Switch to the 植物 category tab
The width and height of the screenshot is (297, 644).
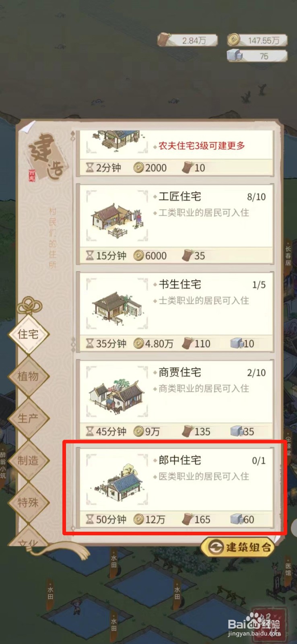pos(28,376)
